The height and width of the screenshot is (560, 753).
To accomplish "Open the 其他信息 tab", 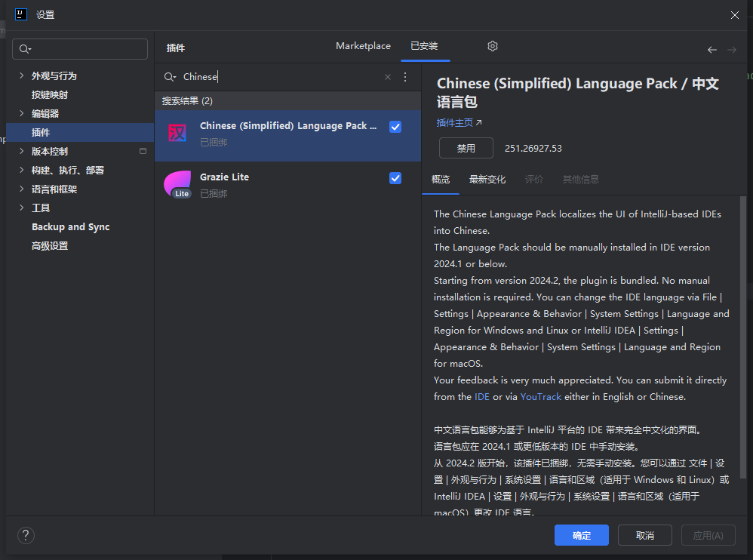I will point(581,179).
